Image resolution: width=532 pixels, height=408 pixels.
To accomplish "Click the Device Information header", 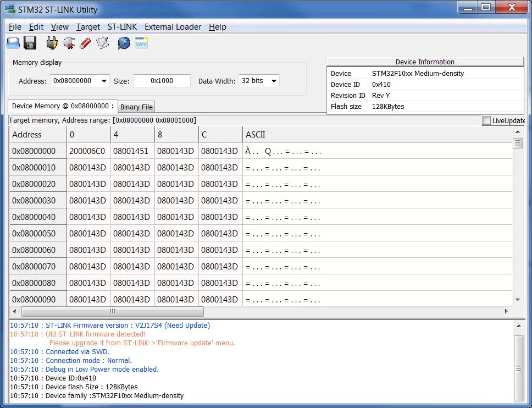I will coord(425,62).
